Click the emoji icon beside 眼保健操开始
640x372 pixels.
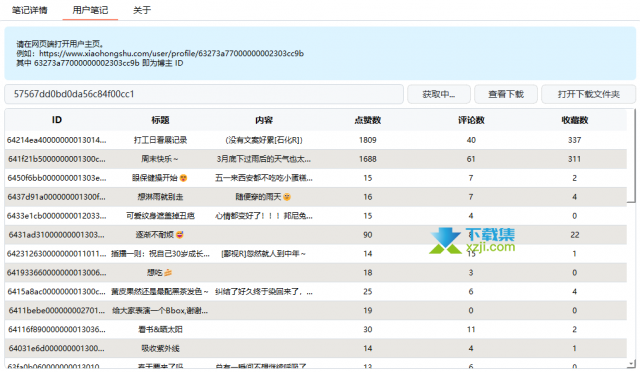[183, 178]
